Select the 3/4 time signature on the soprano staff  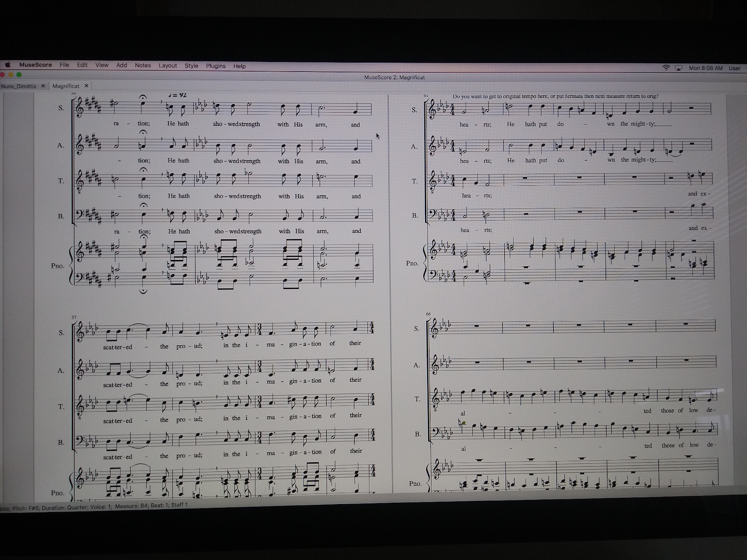click(260, 329)
